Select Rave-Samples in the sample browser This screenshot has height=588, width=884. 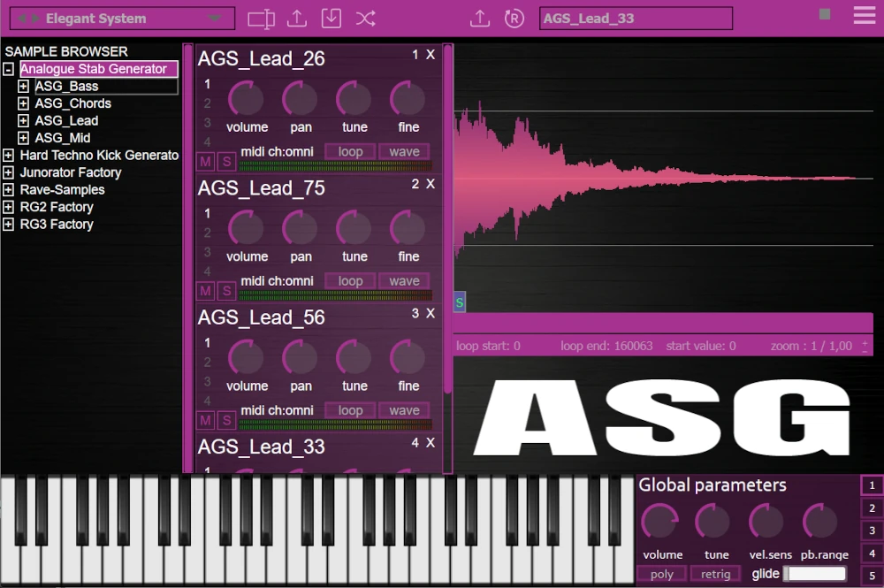[62, 190]
